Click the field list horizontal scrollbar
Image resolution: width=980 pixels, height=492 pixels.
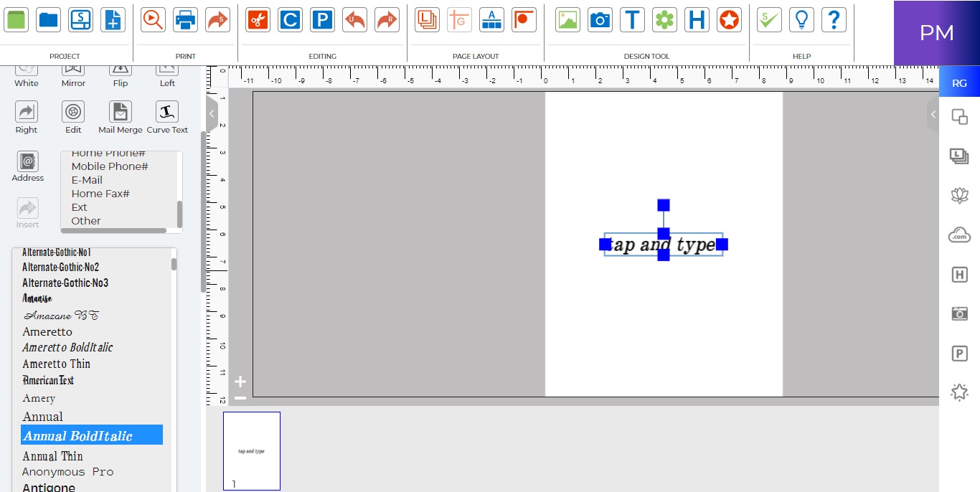(x=114, y=230)
